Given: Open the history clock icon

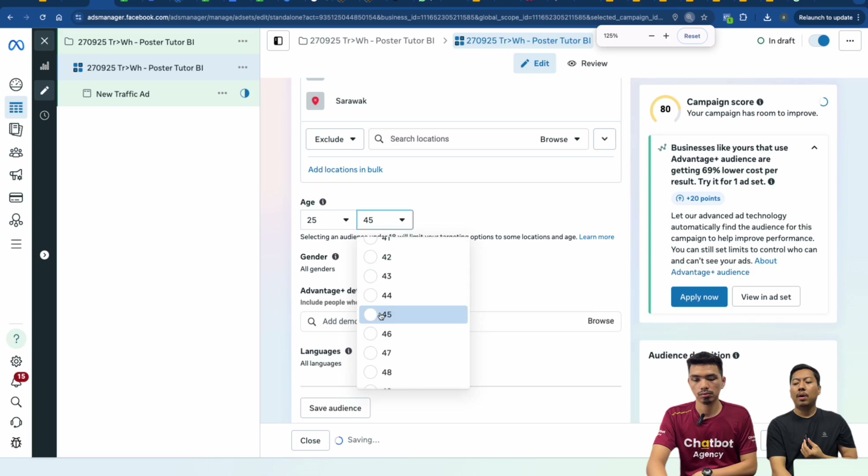Looking at the screenshot, I should (45, 115).
